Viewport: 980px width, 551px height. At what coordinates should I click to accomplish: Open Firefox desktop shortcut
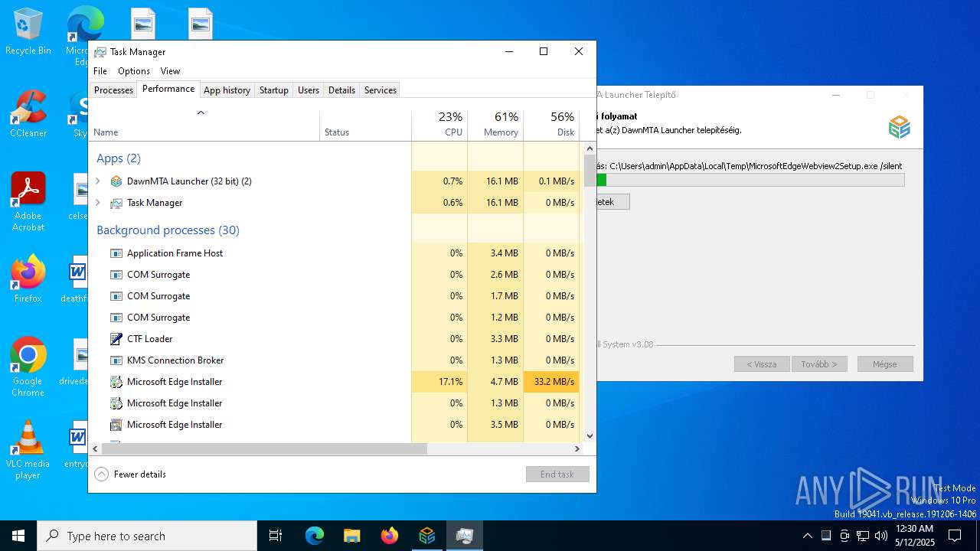coord(28,279)
